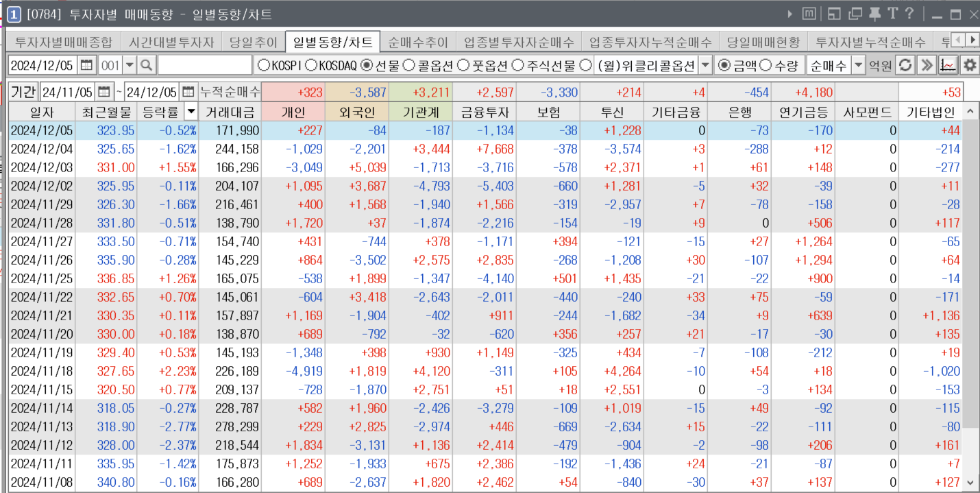Open calendar for date 2024/12/05
The image size is (980, 493).
[86, 66]
